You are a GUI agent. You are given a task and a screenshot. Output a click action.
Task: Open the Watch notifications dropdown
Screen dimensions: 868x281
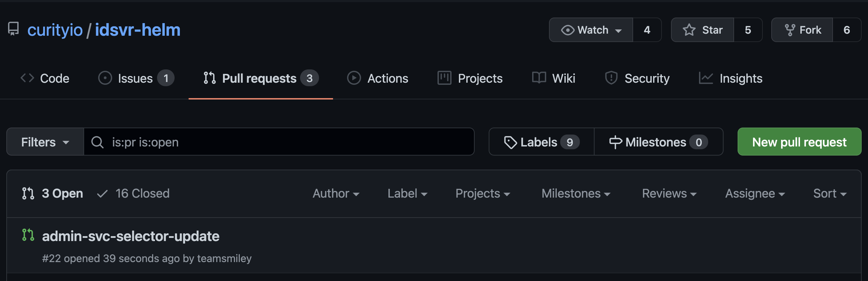click(591, 30)
